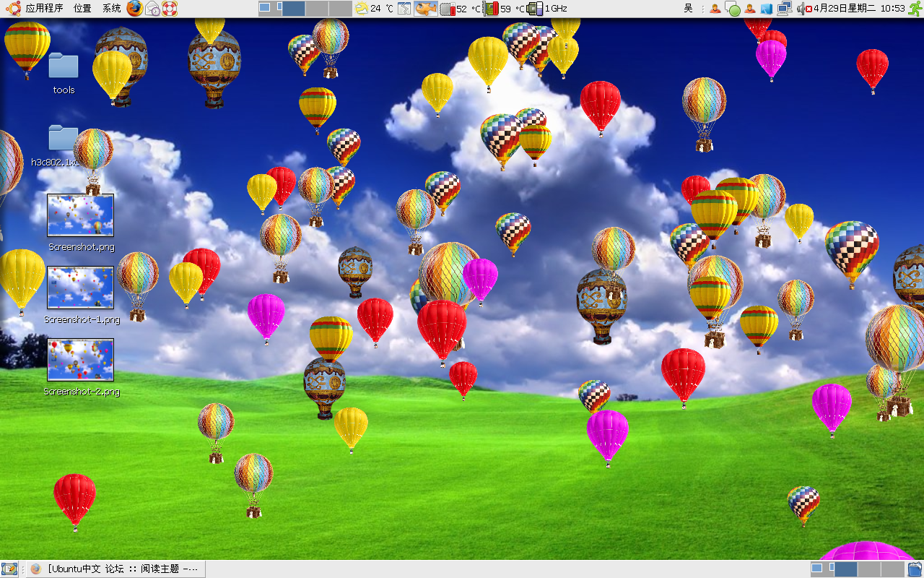Screen dimensions: 924x578
Task: Click the Wanda fish applet
Action: [426, 9]
